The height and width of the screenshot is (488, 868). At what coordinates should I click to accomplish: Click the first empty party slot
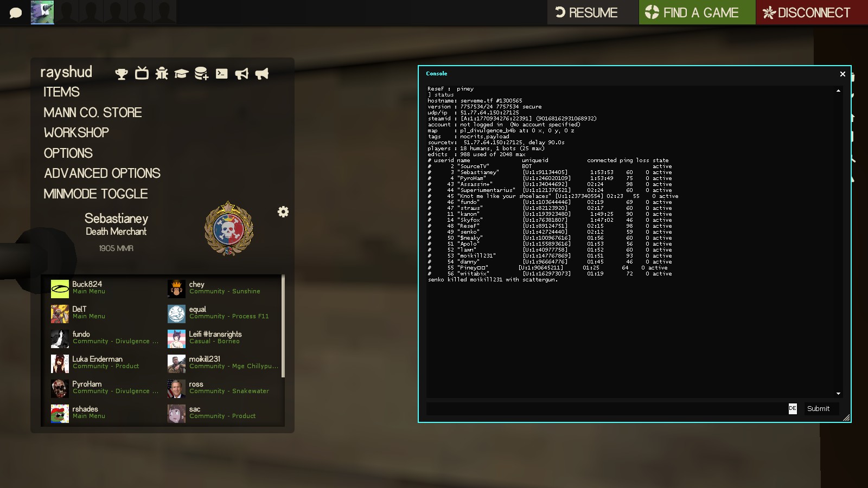(67, 12)
